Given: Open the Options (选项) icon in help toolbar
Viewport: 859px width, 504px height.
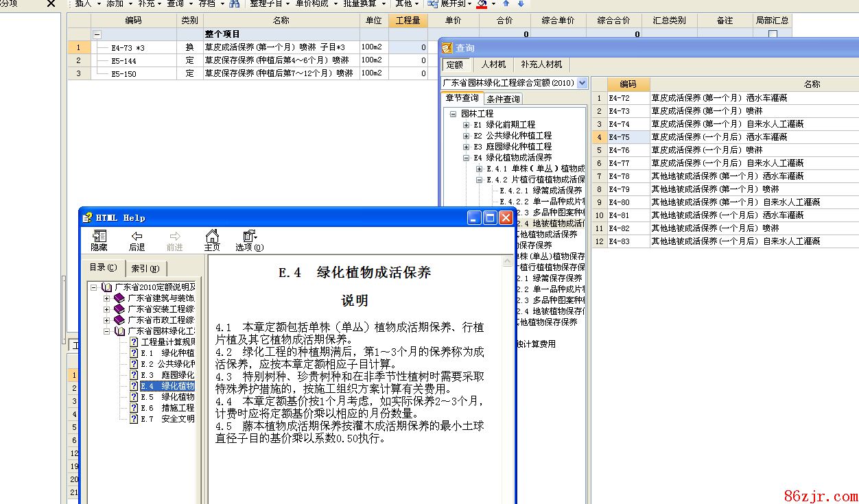Looking at the screenshot, I should point(249,241).
